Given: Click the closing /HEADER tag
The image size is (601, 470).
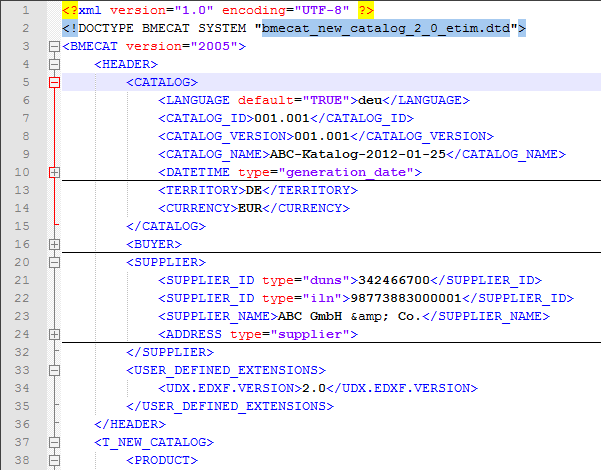Looking at the screenshot, I should pyautogui.click(x=130, y=424).
